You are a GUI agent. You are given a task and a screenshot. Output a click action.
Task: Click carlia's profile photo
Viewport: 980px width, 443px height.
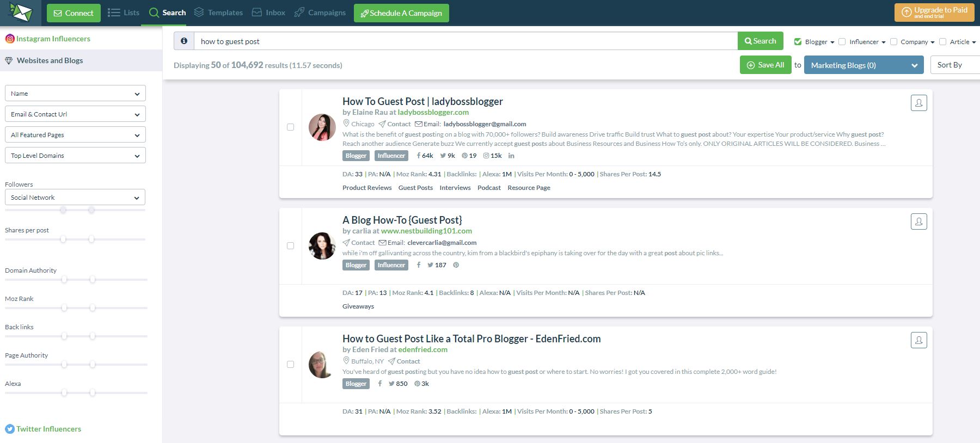coord(322,246)
